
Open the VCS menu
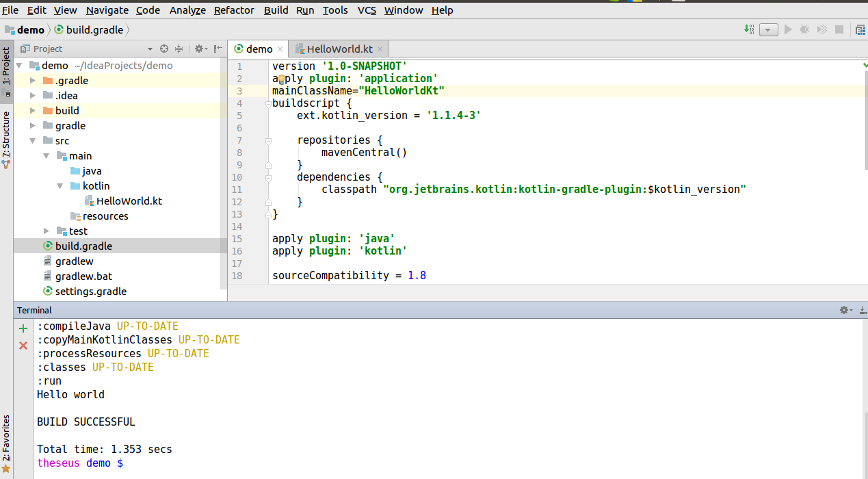[367, 10]
